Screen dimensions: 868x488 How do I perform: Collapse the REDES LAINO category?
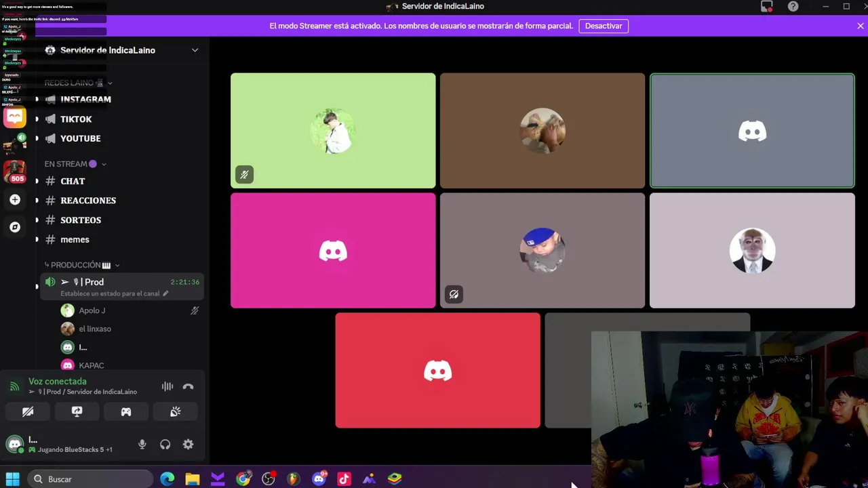78,83
